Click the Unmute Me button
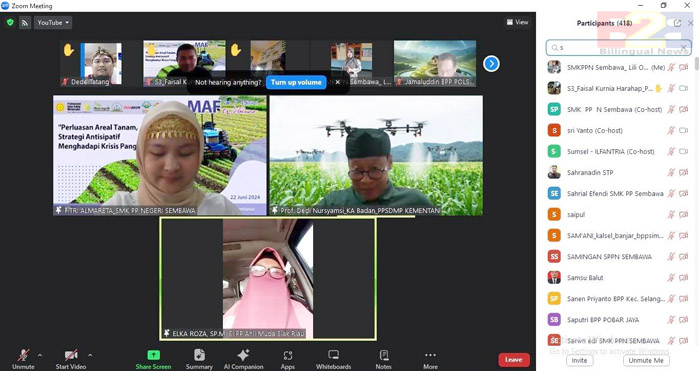 pyautogui.click(x=646, y=360)
